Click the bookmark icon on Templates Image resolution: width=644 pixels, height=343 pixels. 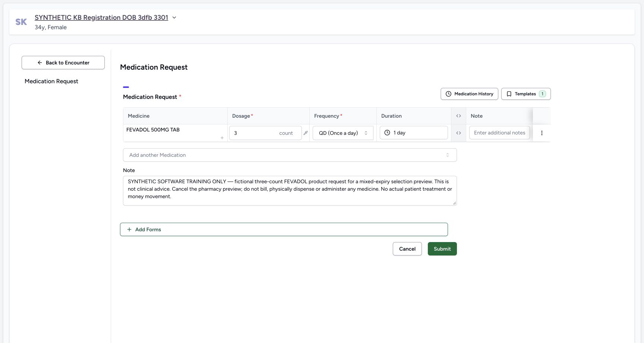pyautogui.click(x=509, y=94)
